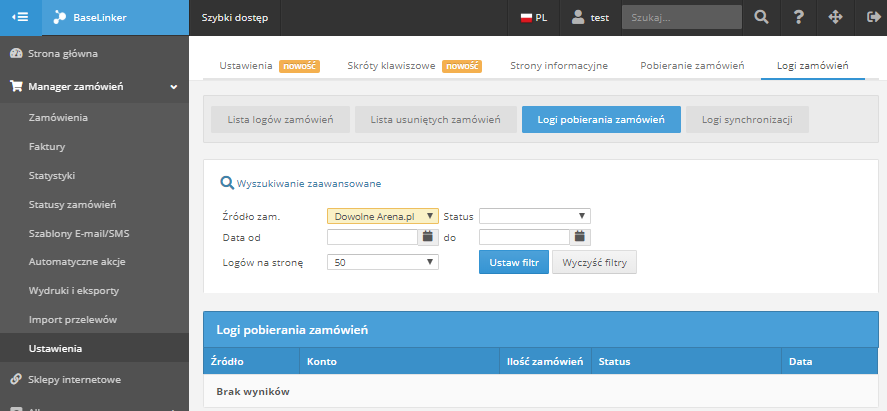Select PL language flag selector
This screenshot has height=411, width=887.
[533, 17]
